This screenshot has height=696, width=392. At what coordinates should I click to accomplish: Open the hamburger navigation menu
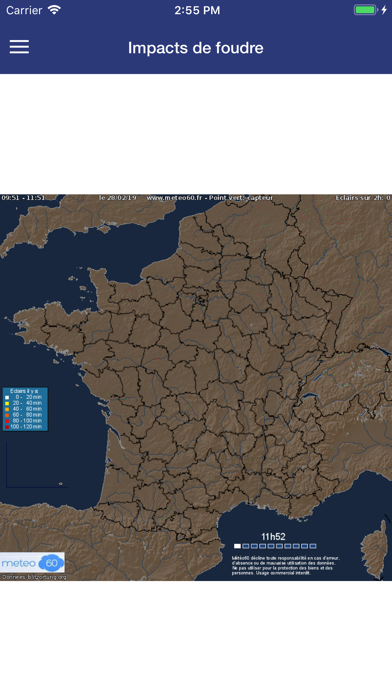point(19,47)
